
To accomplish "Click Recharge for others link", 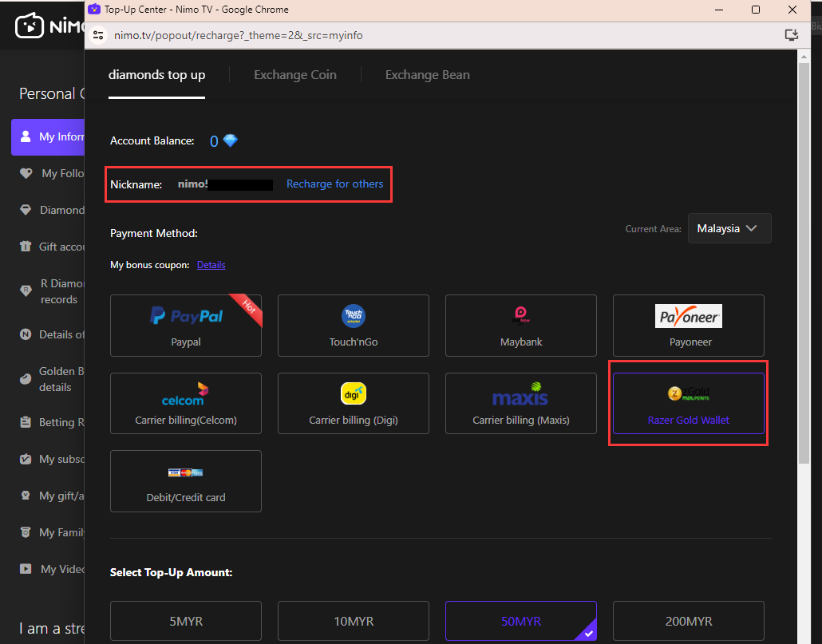I will (x=334, y=184).
